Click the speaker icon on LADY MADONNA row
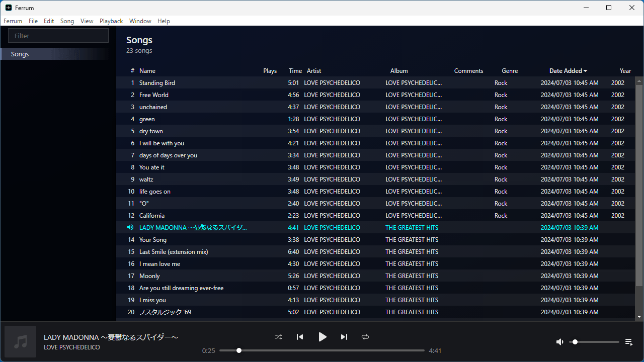The height and width of the screenshot is (362, 644). [130, 228]
